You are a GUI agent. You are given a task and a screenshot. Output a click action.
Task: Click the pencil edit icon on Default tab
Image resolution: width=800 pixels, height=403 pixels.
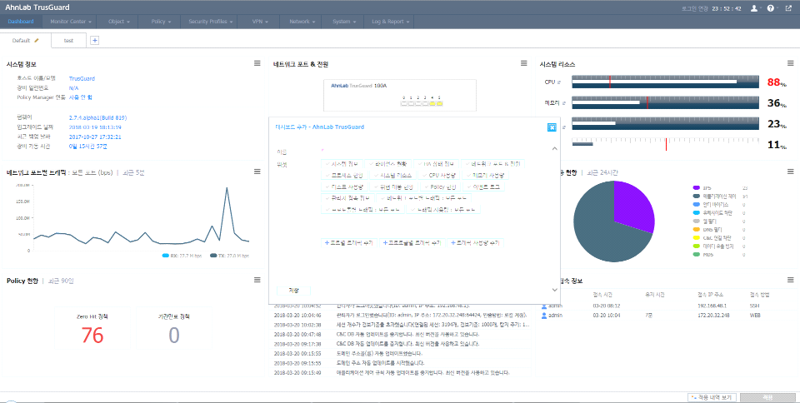[36, 40]
